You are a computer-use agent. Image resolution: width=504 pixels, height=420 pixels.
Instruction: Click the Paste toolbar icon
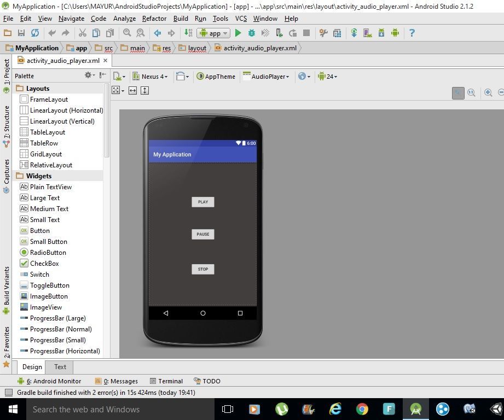click(110, 33)
